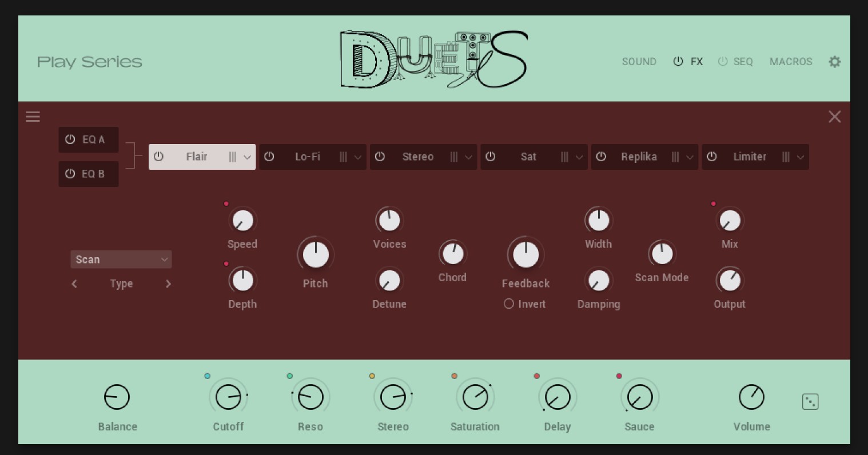Open the Stereo effect slot dropdown arrow
The width and height of the screenshot is (868, 455).
(x=468, y=157)
